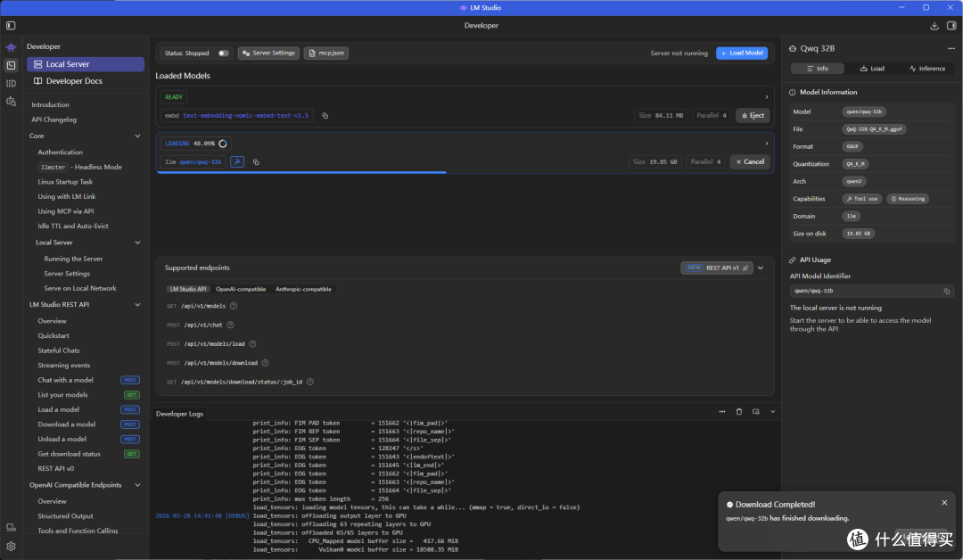Open the LM Studio chat robot icon
This screenshot has width=963, height=560.
pos(11,47)
